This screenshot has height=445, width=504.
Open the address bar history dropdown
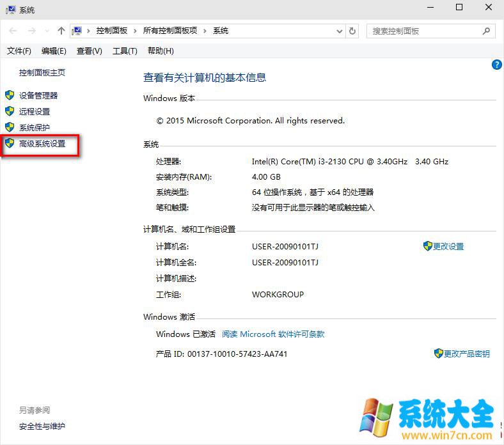point(339,31)
